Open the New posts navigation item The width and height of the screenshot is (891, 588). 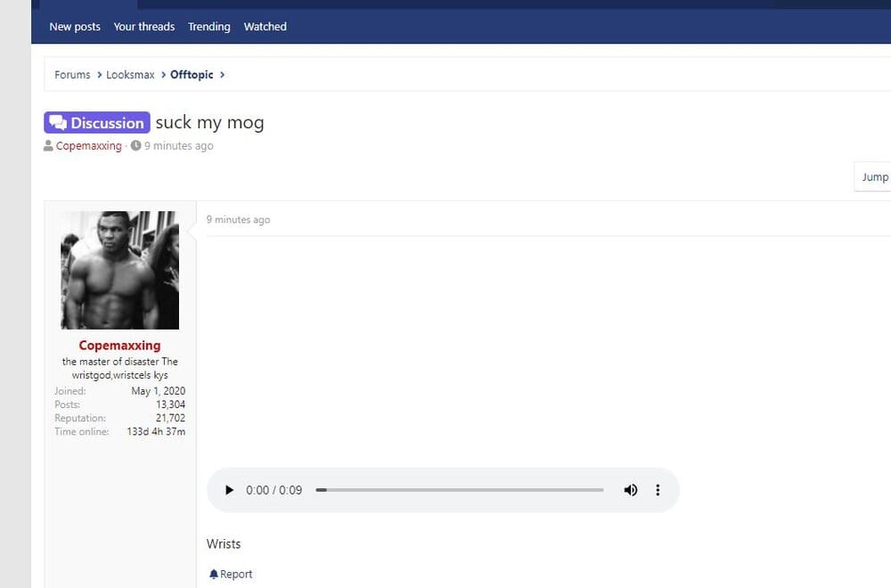point(75,27)
